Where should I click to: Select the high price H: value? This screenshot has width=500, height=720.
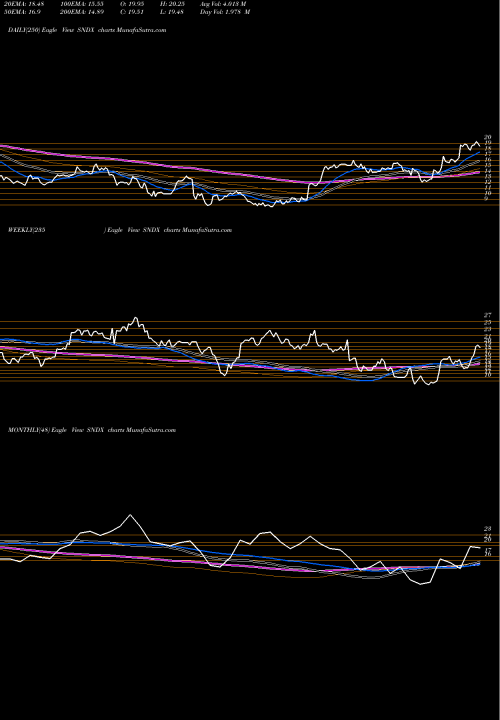click(172, 4)
